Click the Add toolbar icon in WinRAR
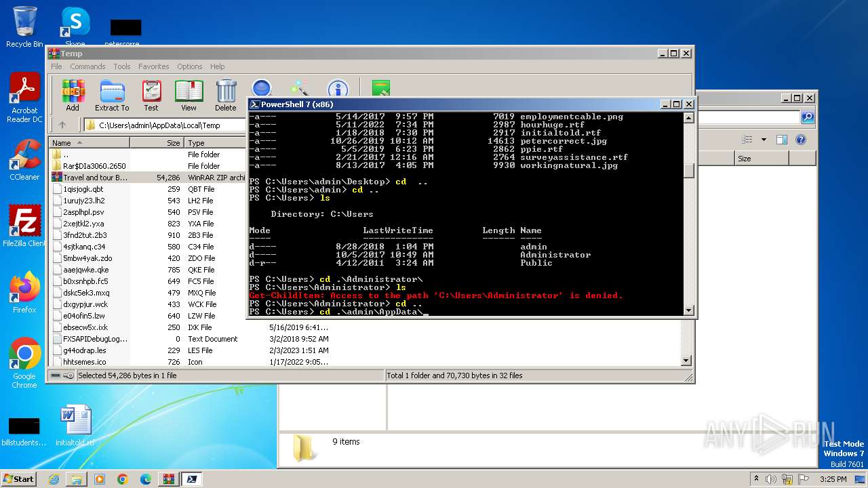The width and height of the screenshot is (868, 488). click(x=73, y=96)
